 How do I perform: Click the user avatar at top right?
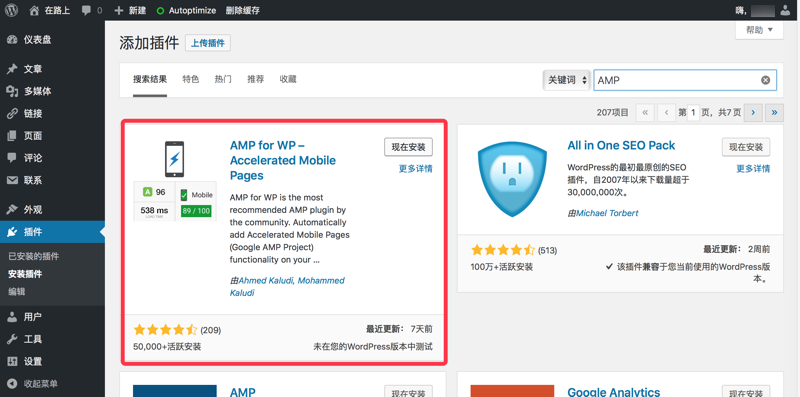click(x=784, y=10)
